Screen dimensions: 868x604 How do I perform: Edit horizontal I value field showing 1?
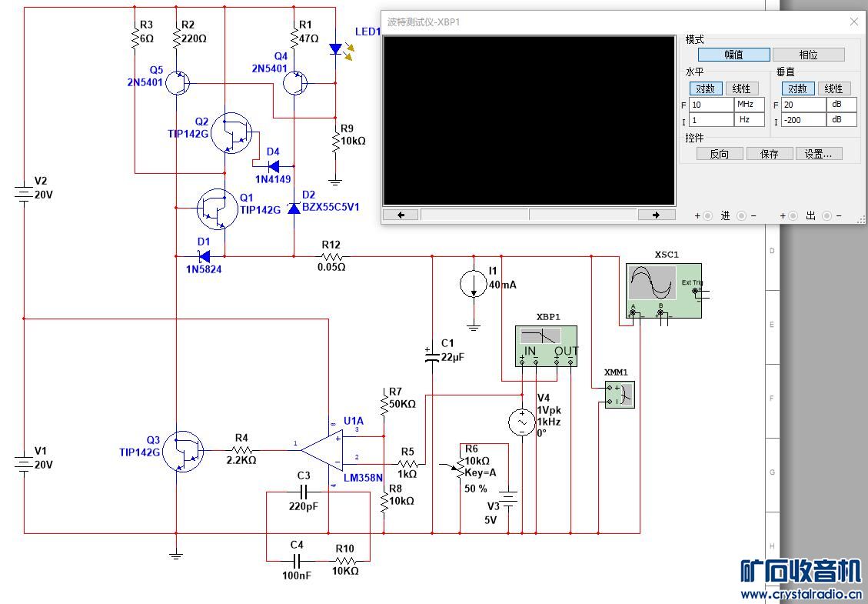click(x=711, y=120)
